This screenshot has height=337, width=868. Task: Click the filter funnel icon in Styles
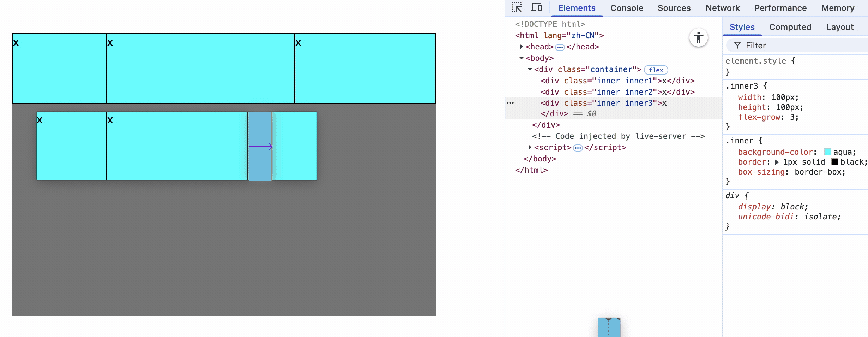(x=737, y=45)
